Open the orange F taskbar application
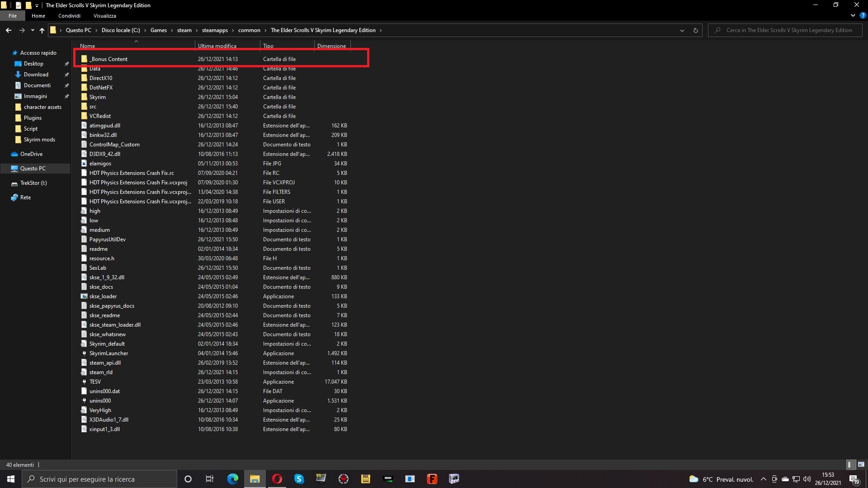This screenshot has width=868, height=488. [432, 479]
